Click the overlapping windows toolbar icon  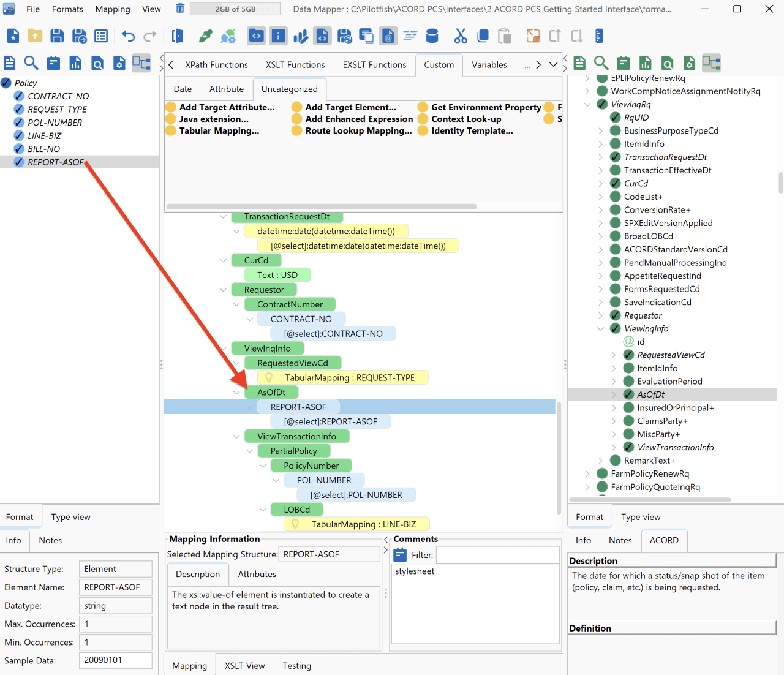point(366,36)
